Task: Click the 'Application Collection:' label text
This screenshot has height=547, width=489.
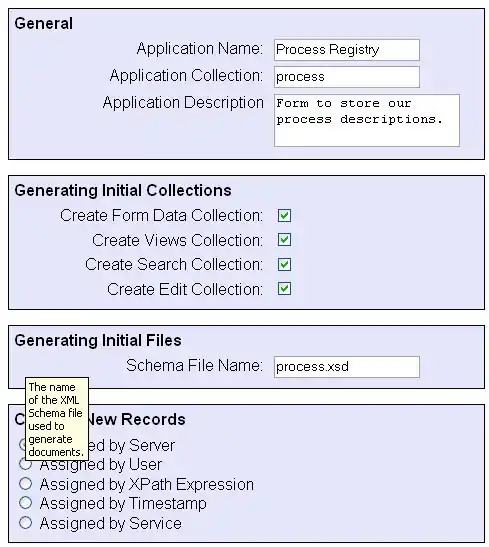Action: point(186,76)
